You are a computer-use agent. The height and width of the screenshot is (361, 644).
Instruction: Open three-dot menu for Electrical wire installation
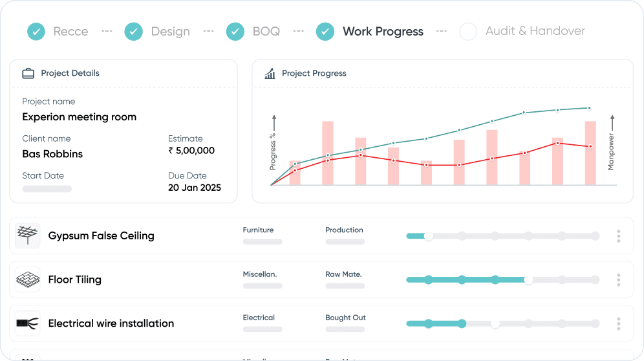(618, 323)
